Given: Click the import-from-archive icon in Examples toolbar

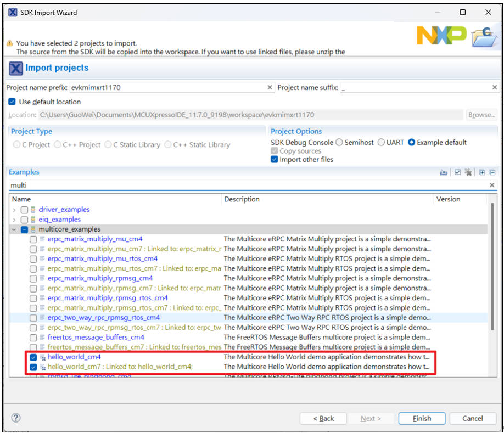Looking at the screenshot, I should [x=444, y=172].
